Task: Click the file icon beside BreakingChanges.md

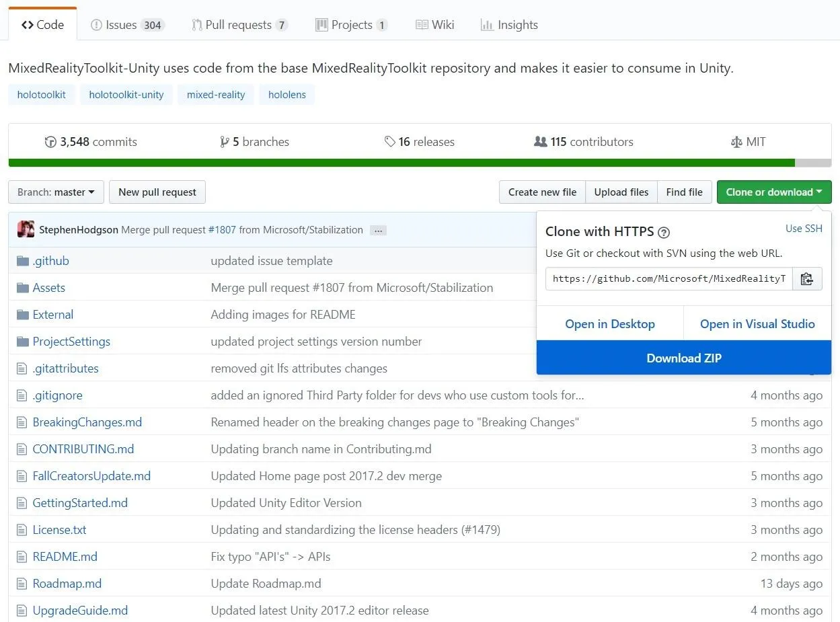Action: pos(22,422)
